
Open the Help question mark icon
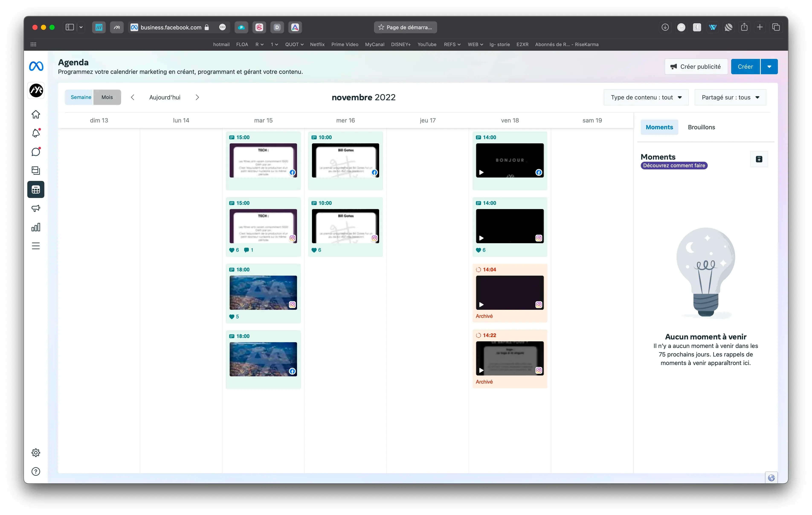36,471
